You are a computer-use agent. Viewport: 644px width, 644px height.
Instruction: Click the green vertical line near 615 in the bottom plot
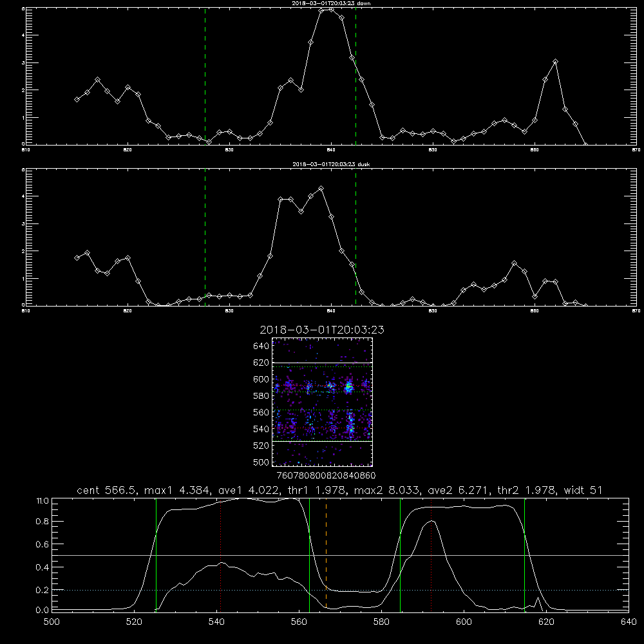(x=524, y=554)
